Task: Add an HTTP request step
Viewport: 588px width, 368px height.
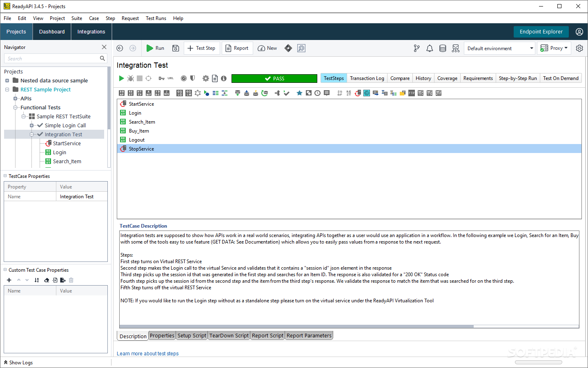Action: tap(140, 93)
